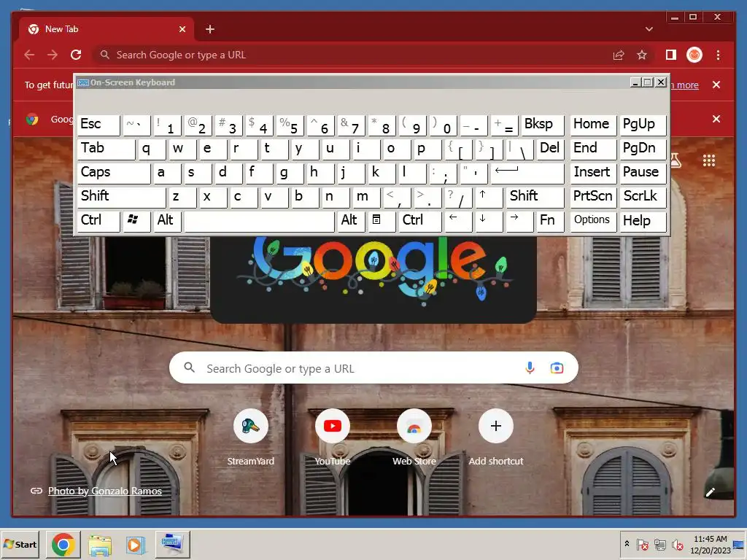
Task: Toggle the Fn key
Action: 550,220
